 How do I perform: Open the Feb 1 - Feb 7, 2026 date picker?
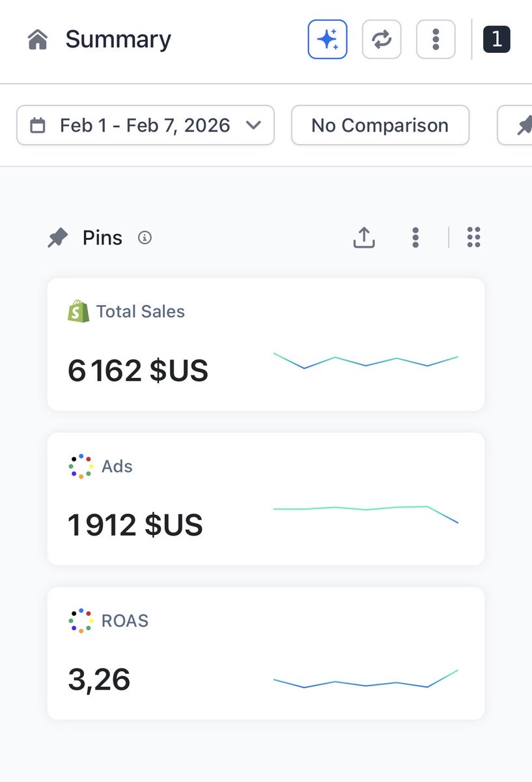(145, 125)
